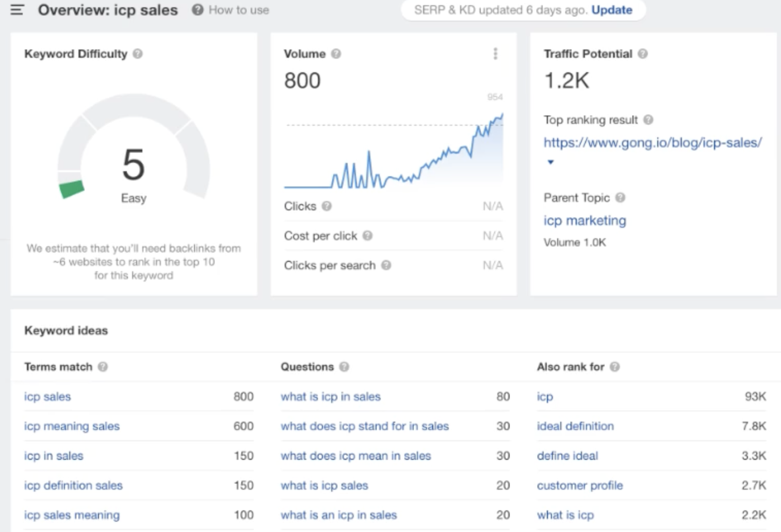
Task: Click the volume trend chart
Action: [394, 149]
